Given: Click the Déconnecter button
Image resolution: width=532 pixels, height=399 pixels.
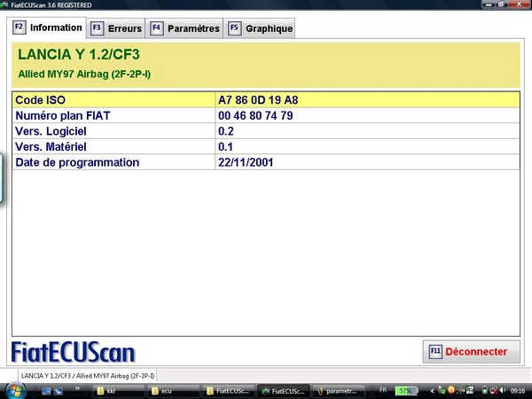Looking at the screenshot, I should [472, 351].
